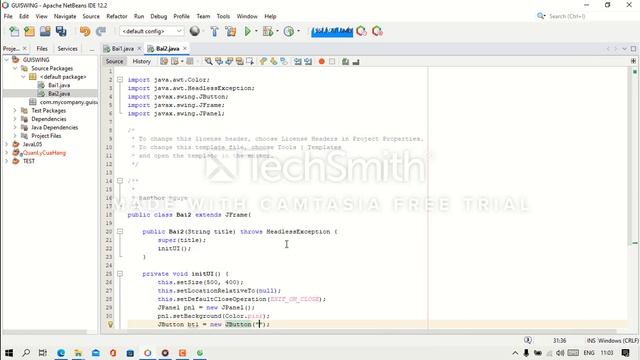Click the Open Project toolbar icon
This screenshot has width=640, height=360.
pos(45,31)
